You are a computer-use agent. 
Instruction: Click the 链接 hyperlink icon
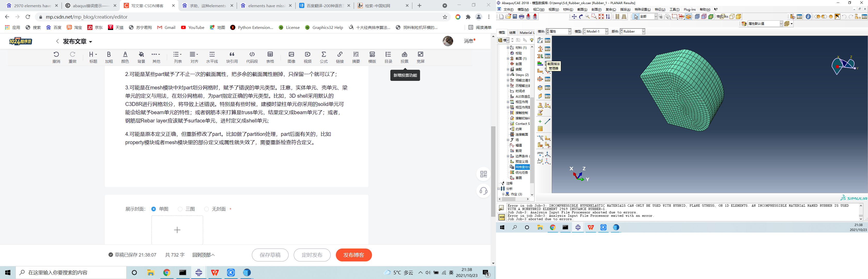pyautogui.click(x=340, y=54)
